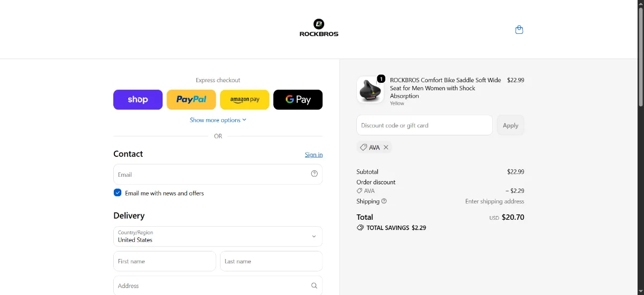Uncheck Email me with news and offers
The width and height of the screenshot is (644, 295).
point(118,193)
